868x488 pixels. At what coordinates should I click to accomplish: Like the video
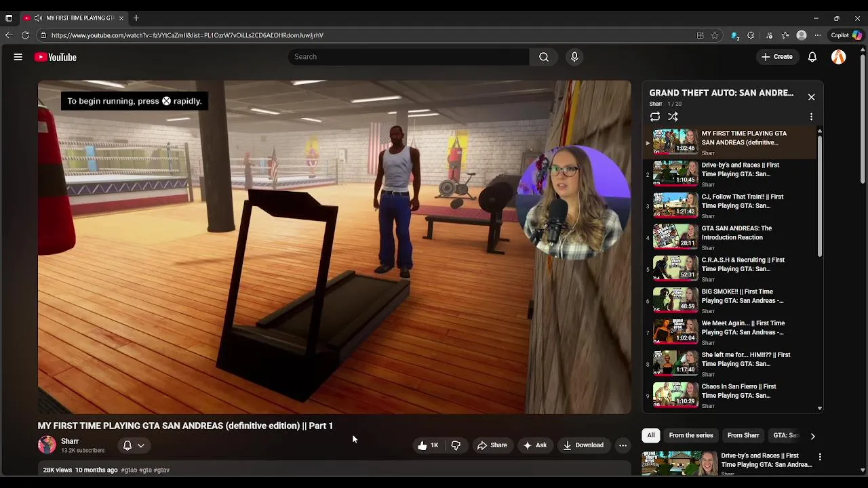pyautogui.click(x=428, y=445)
